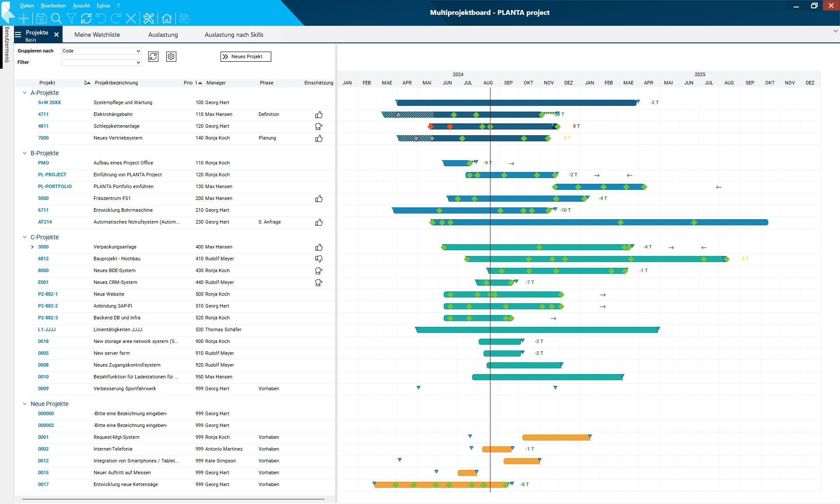Switch to Meine Watchliste tab
Screen dimensions: 840x504
97,35
